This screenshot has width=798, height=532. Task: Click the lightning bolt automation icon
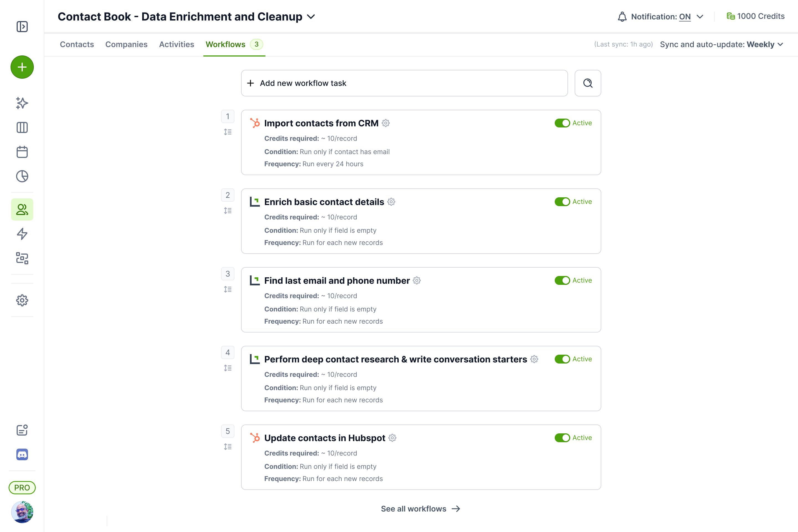click(22, 234)
